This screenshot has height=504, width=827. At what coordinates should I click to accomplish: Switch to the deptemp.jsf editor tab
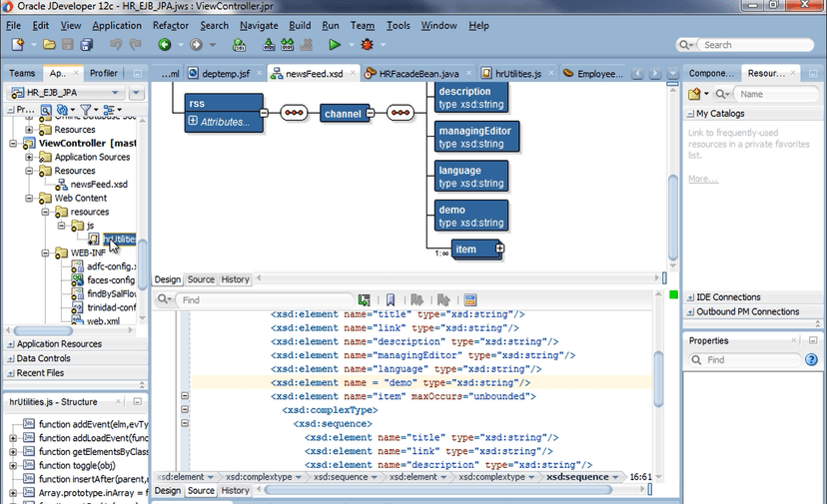click(225, 73)
